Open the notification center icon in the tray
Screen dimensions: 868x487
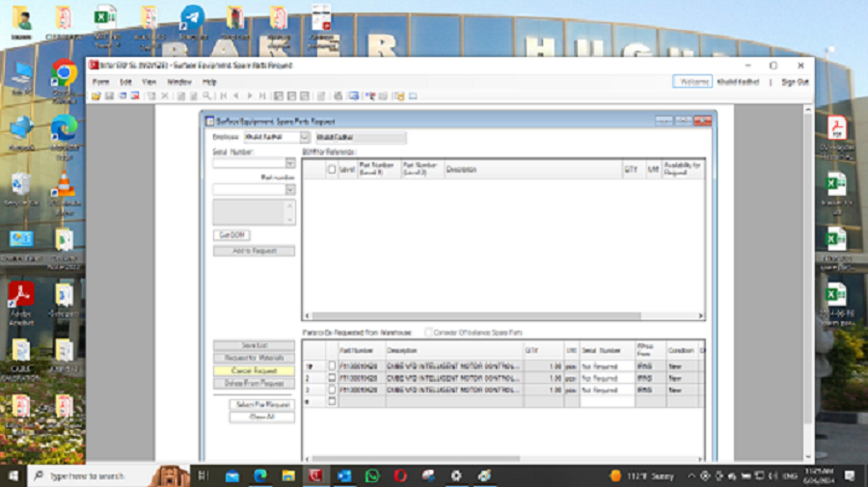tap(851, 476)
